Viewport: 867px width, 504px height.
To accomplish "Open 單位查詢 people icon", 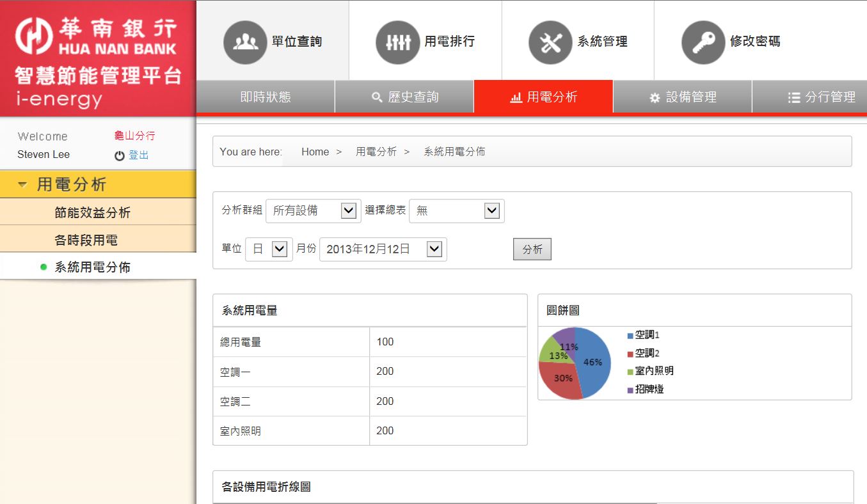I will [245, 42].
